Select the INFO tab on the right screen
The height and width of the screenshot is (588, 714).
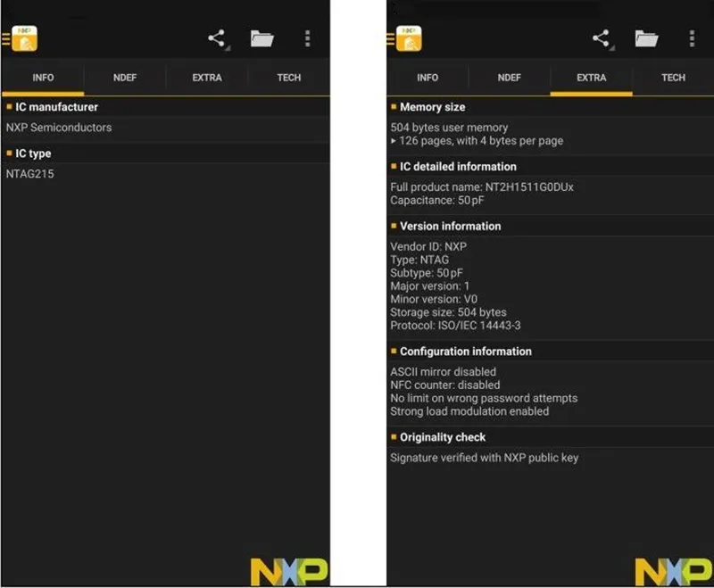428,78
